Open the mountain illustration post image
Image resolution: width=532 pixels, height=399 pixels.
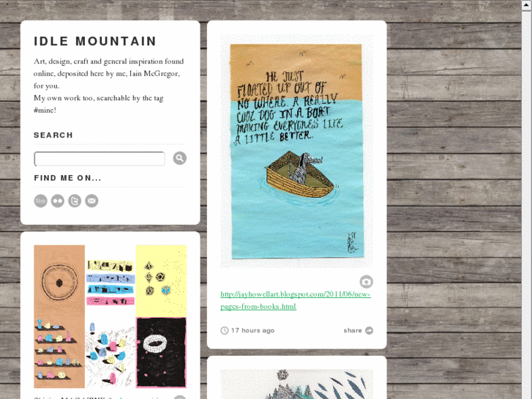click(296, 384)
